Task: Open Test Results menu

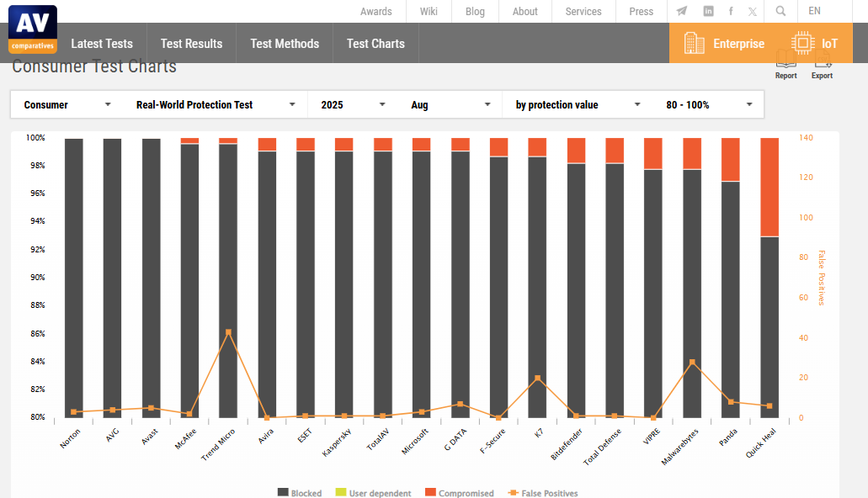Action: [192, 43]
